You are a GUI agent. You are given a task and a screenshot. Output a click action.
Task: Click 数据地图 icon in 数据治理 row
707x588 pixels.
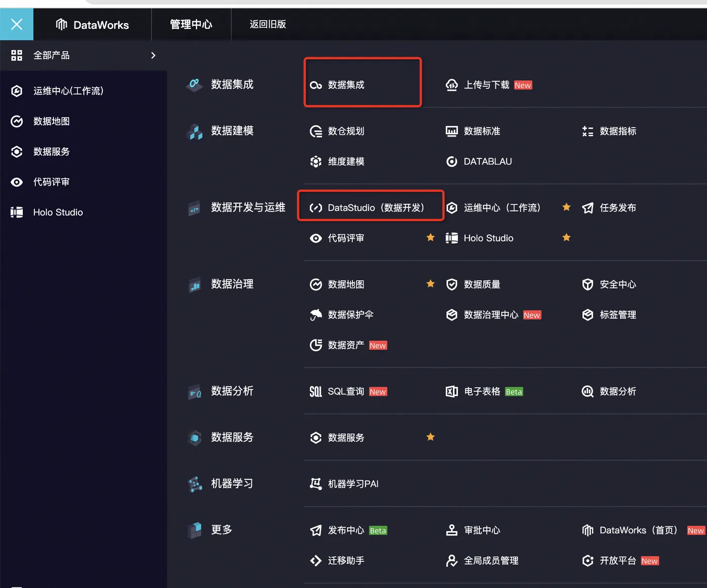tap(316, 285)
